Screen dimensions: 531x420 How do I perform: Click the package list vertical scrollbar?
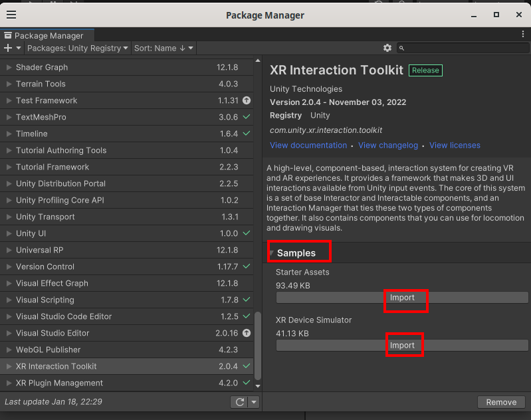258,346
